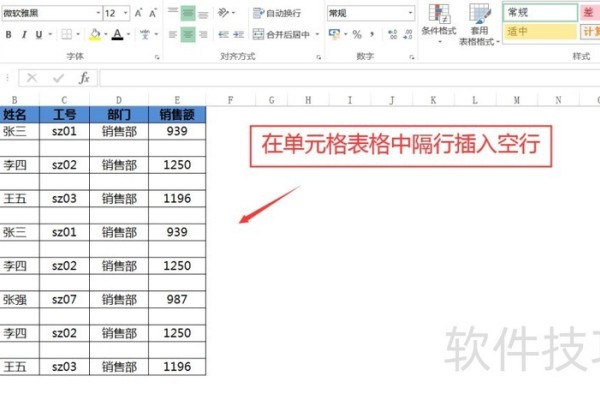Click 合并后居中 merge and center
Image resolution: width=600 pixels, height=400 pixels.
click(x=281, y=34)
